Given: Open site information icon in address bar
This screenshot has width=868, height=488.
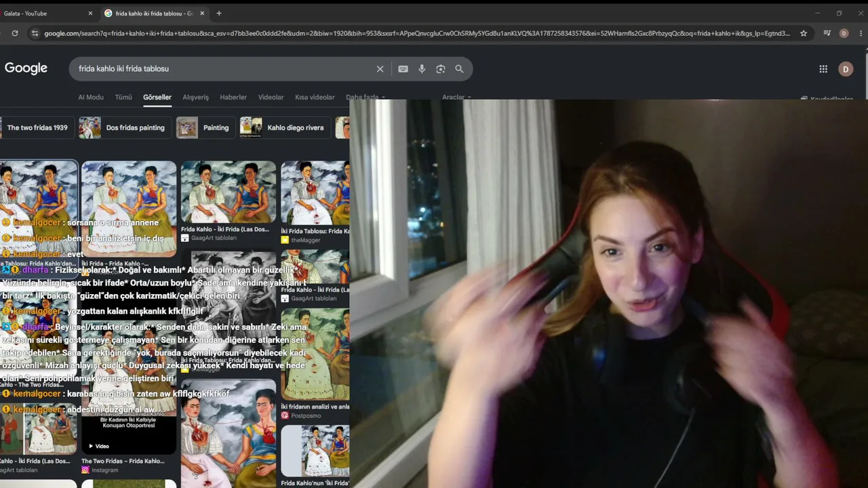Looking at the screenshot, I should click(35, 33).
